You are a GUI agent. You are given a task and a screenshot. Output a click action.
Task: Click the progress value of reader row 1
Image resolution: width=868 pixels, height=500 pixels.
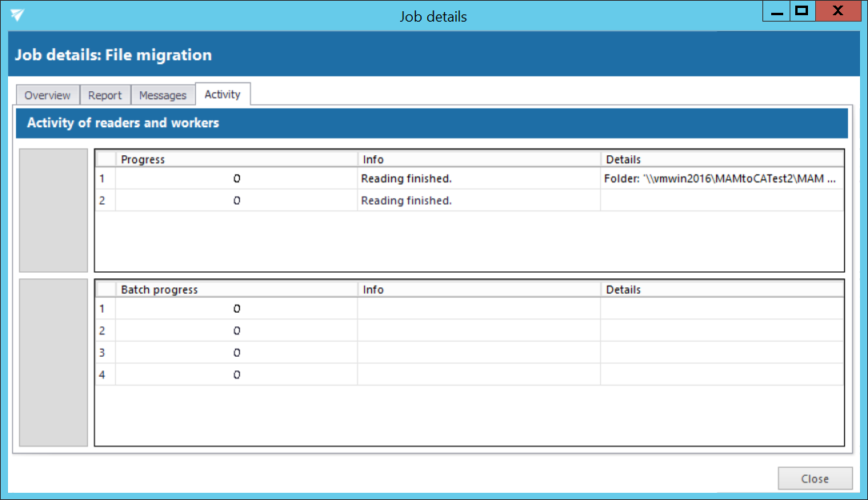[x=237, y=179]
